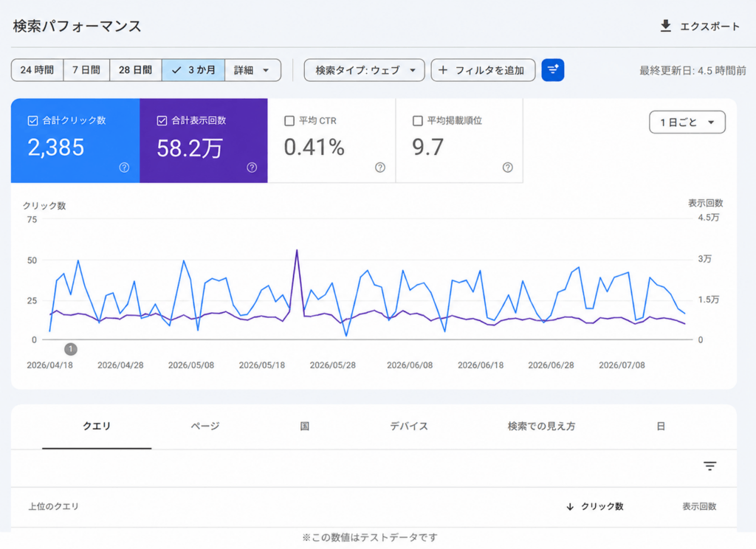Open the 詳細 date range dropdown
The width and height of the screenshot is (756, 549).
tap(252, 70)
